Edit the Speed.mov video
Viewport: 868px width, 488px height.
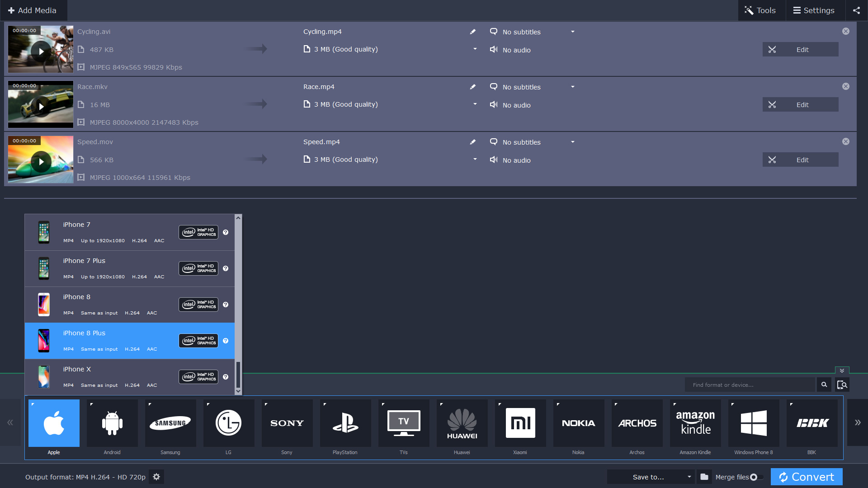coord(802,160)
